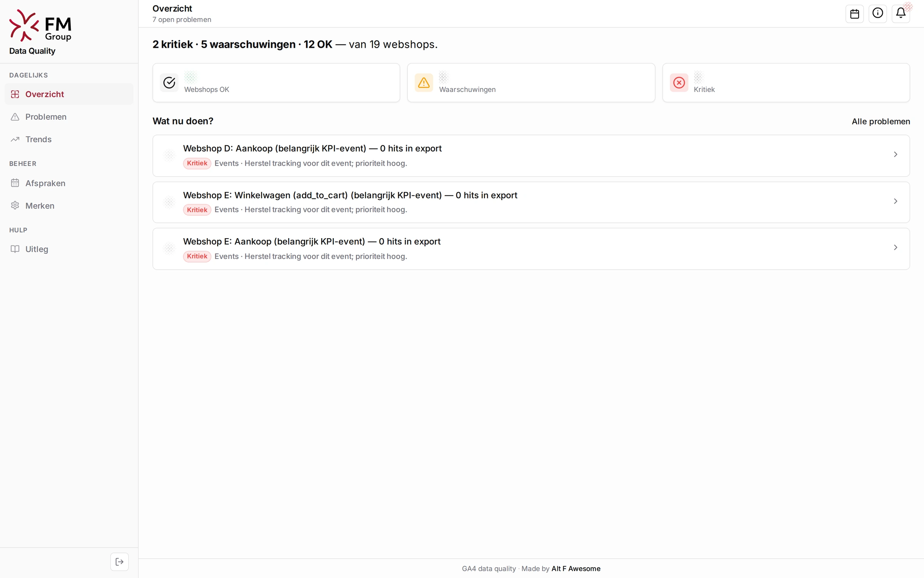Click Kritiek badge on Webshop D row
This screenshot has height=578, width=924.
pos(197,163)
